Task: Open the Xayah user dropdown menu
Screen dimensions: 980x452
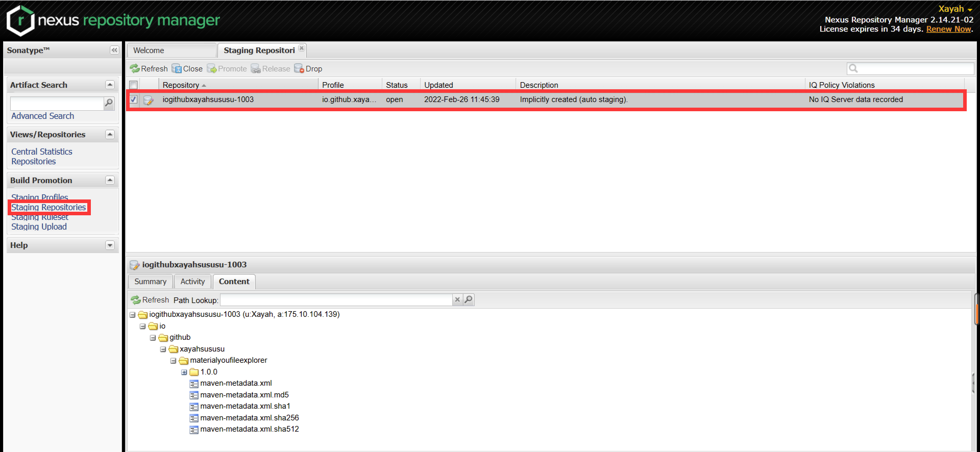Action: [955, 9]
